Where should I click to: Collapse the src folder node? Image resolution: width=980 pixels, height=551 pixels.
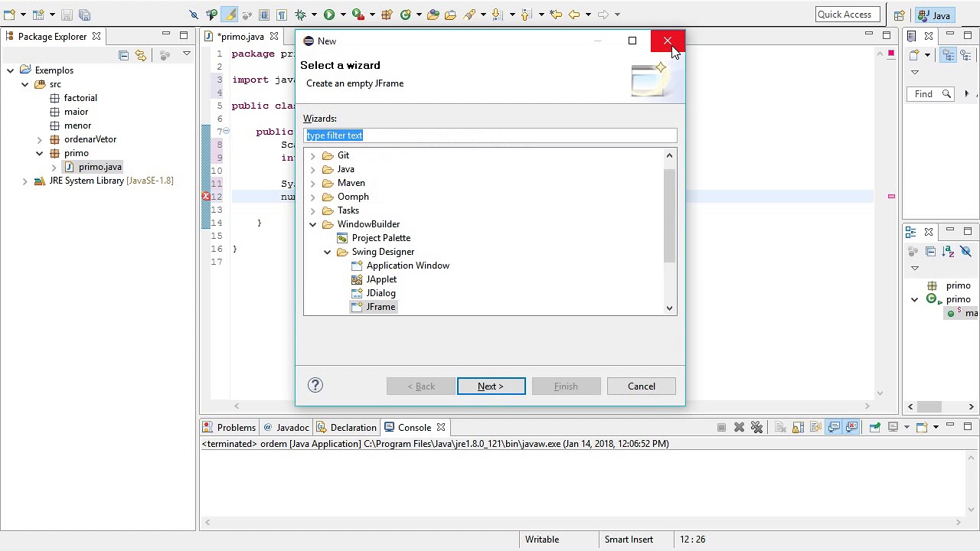click(25, 84)
